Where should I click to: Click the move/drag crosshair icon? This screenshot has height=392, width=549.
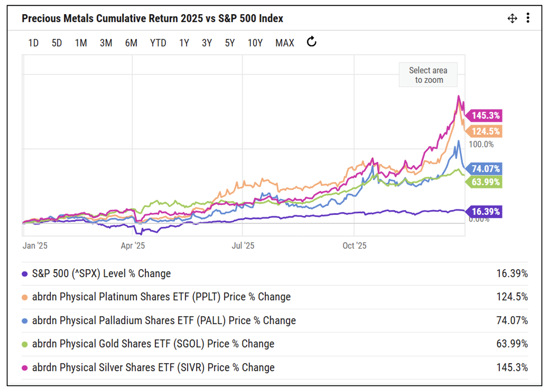[x=512, y=18]
